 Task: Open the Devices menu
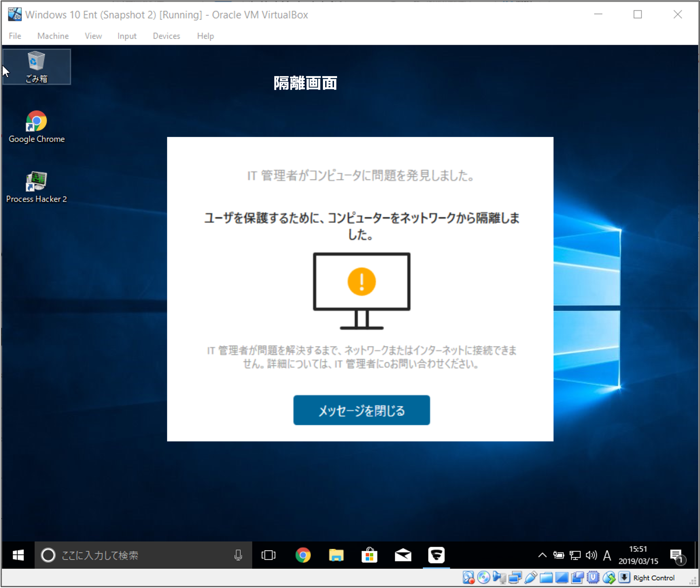tap(166, 36)
